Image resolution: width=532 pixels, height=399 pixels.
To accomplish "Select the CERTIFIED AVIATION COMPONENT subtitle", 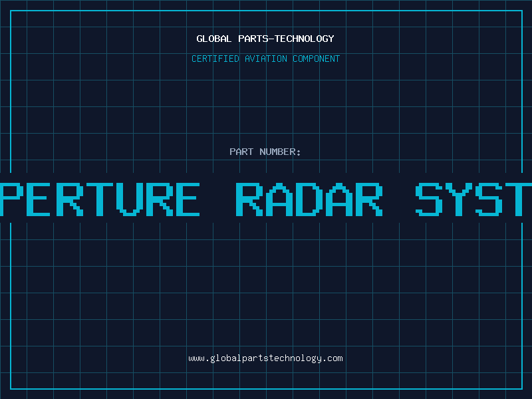I will click(265, 59).
